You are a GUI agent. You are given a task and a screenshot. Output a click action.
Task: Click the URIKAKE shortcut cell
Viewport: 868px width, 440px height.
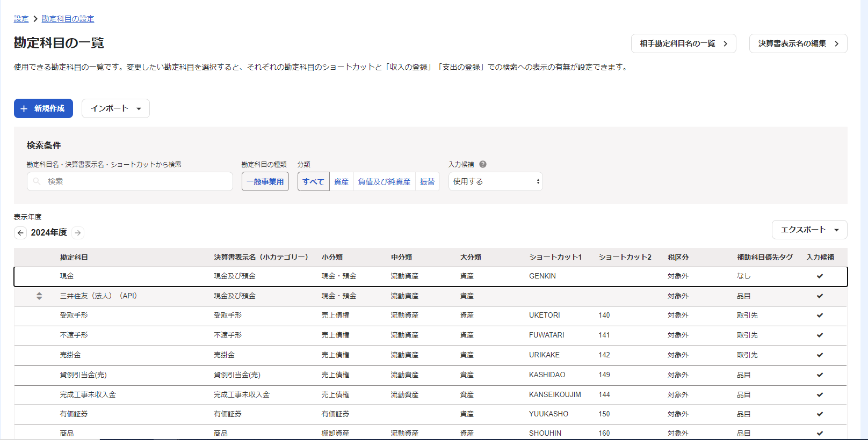pos(545,355)
